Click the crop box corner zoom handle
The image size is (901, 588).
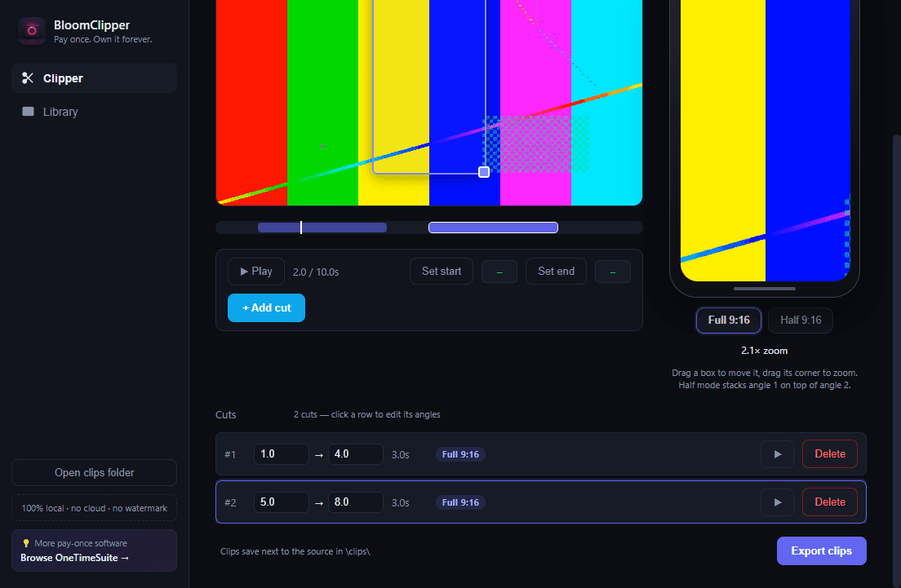click(484, 172)
